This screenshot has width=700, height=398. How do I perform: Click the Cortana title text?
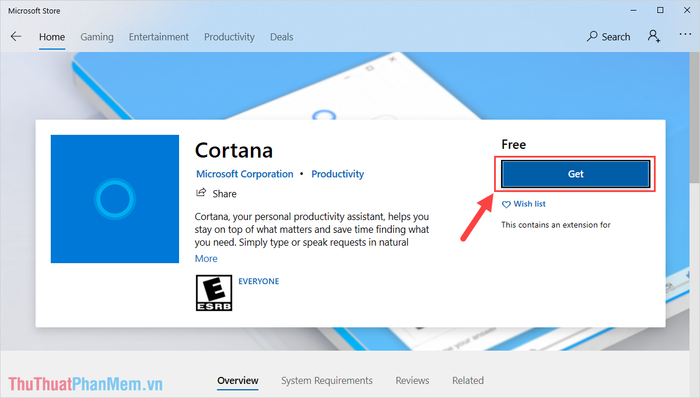point(234,150)
